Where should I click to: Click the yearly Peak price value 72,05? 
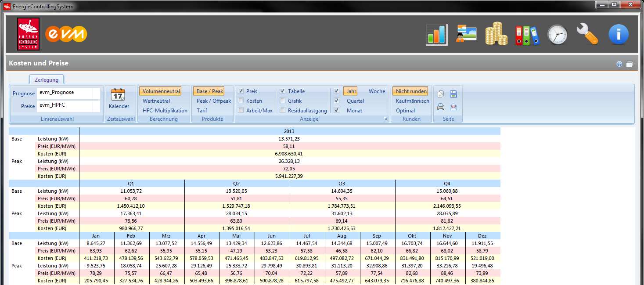pyautogui.click(x=290, y=169)
